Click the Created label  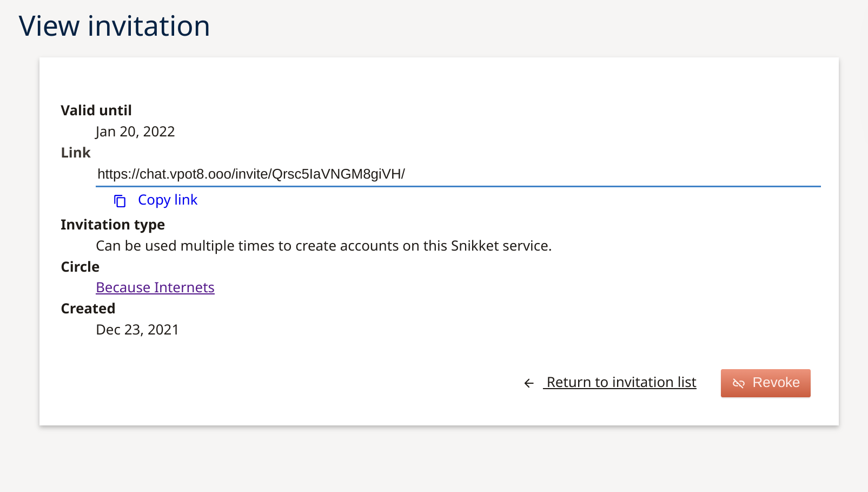pos(88,309)
